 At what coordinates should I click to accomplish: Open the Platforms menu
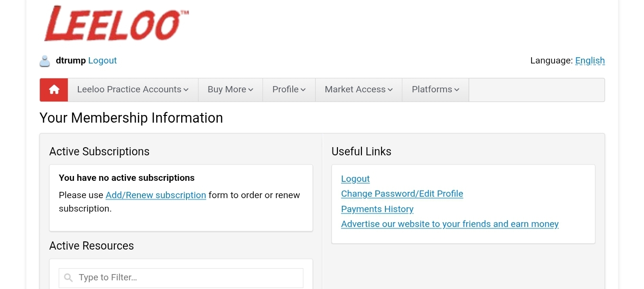click(435, 90)
